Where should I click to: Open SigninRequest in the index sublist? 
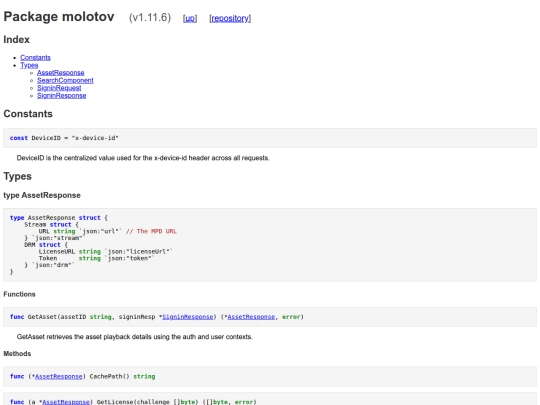(x=59, y=88)
